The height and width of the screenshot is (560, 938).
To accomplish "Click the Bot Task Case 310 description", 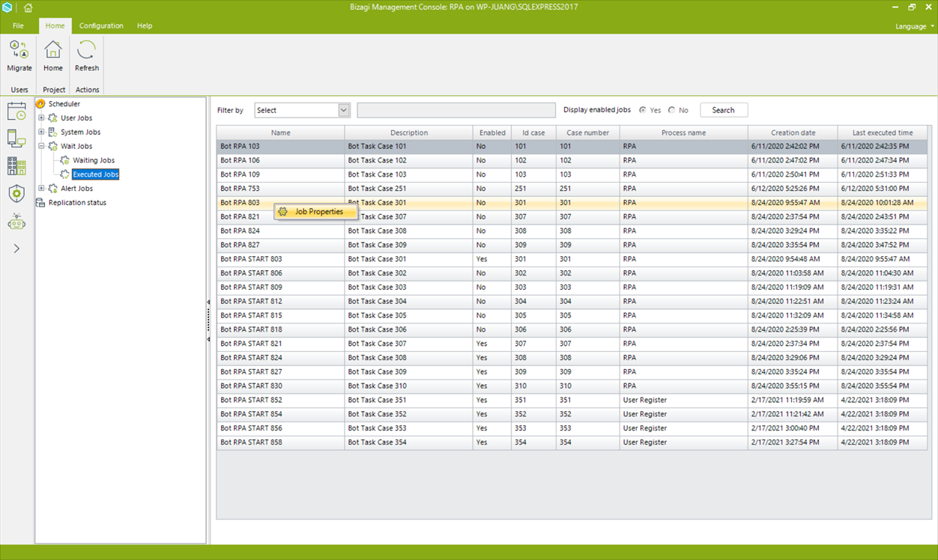I will (409, 386).
